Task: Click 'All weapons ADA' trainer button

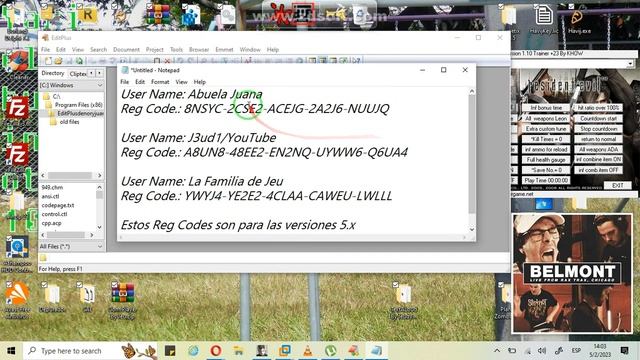Action: pyautogui.click(x=598, y=149)
